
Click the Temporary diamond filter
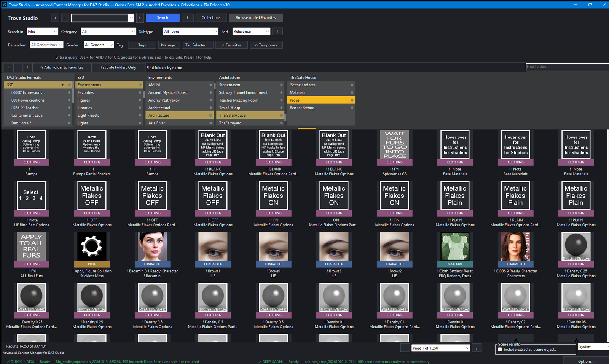[266, 45]
